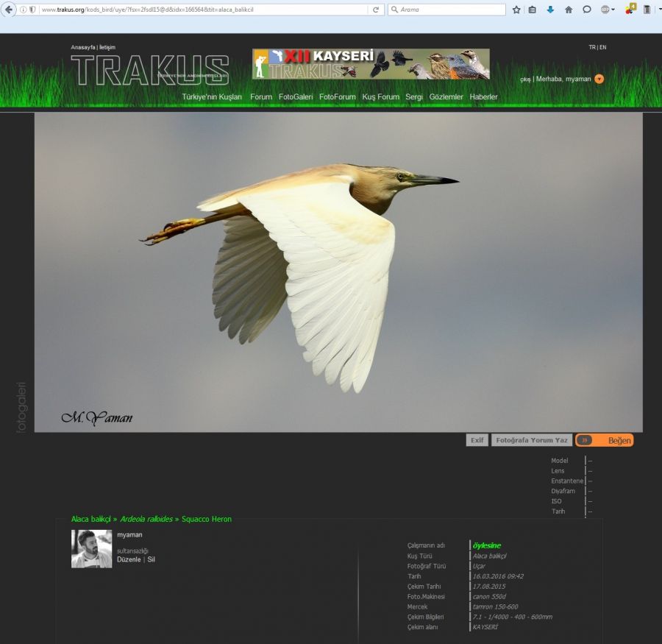Go to browser home page icon
The width and height of the screenshot is (662, 644).
[x=569, y=10]
